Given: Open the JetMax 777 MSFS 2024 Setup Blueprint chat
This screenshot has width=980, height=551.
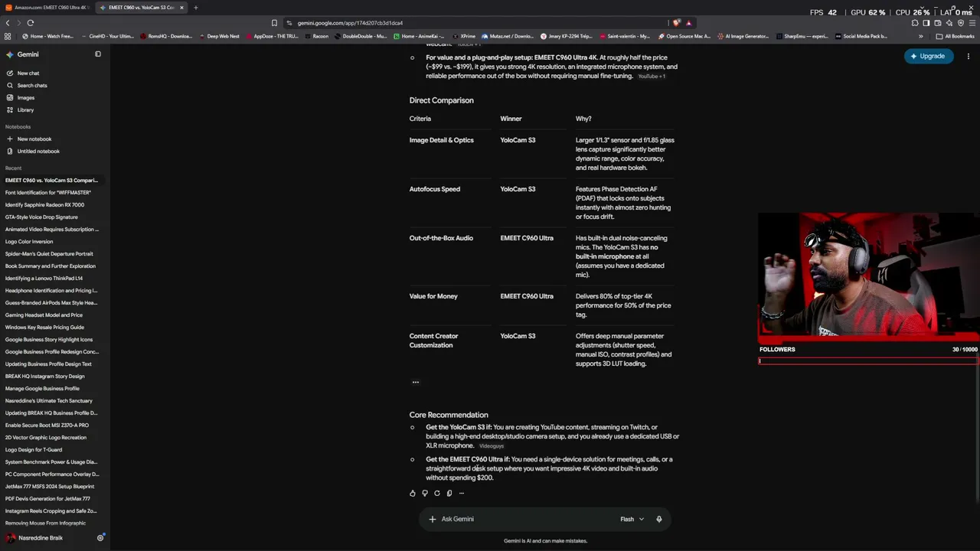Looking at the screenshot, I should (x=50, y=487).
